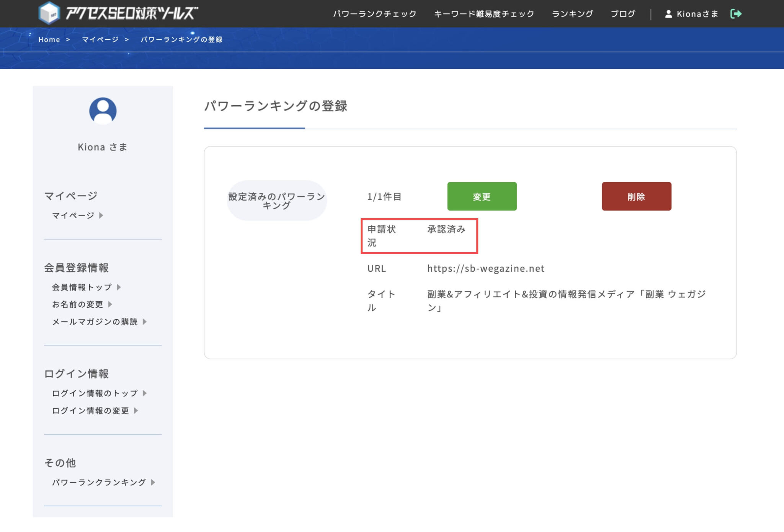This screenshot has width=784, height=532.
Task: Expand the メールマガジンの購読 arrow
Action: pyautogui.click(x=145, y=322)
